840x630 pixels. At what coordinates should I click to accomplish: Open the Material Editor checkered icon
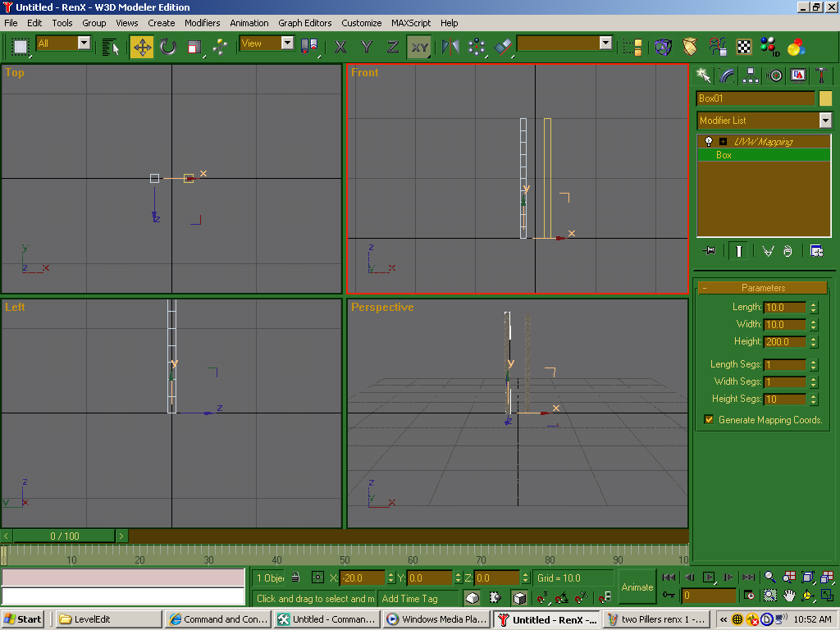pos(744,47)
